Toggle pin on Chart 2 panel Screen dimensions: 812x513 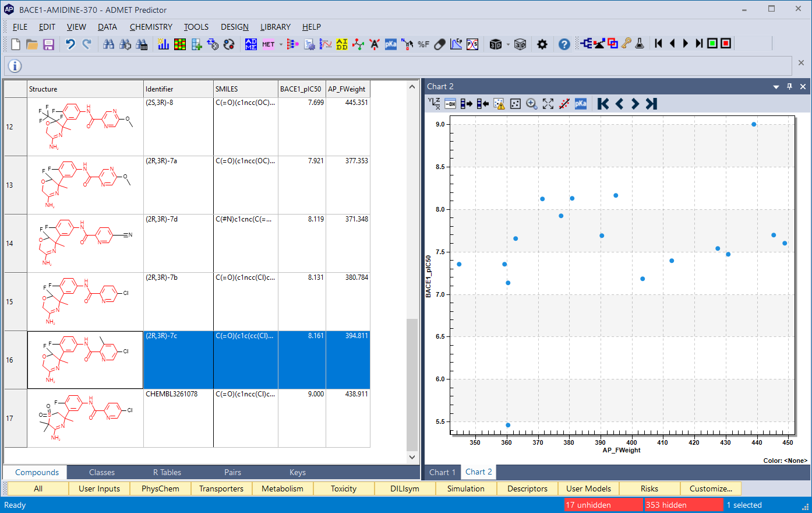point(790,86)
